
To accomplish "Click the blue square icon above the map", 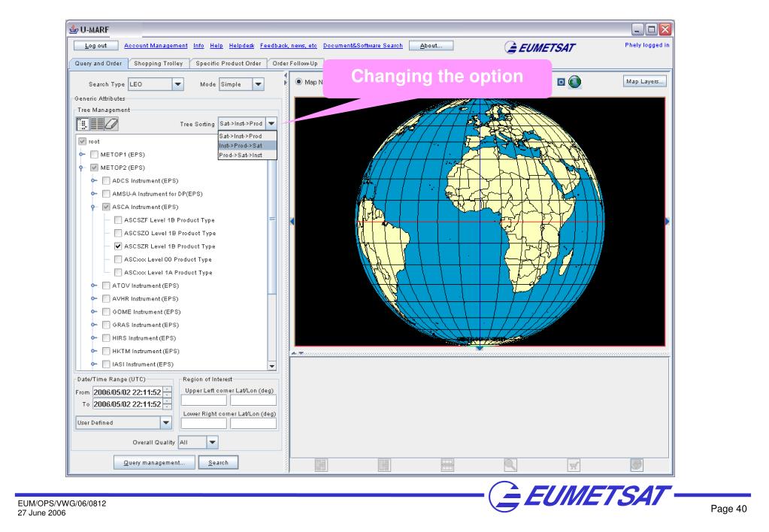I will [561, 82].
